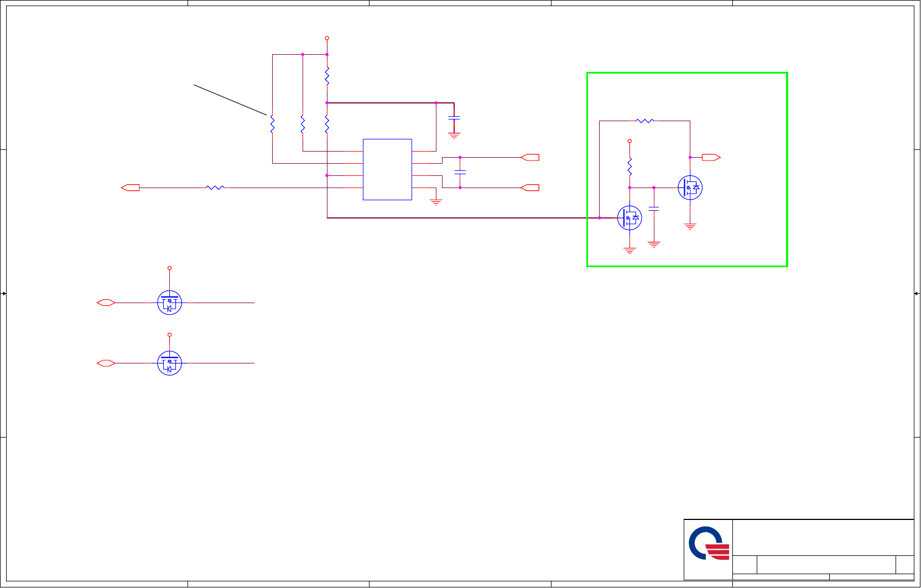
Task: Select the ground symbol under the top capacitor
Action: pos(454,135)
